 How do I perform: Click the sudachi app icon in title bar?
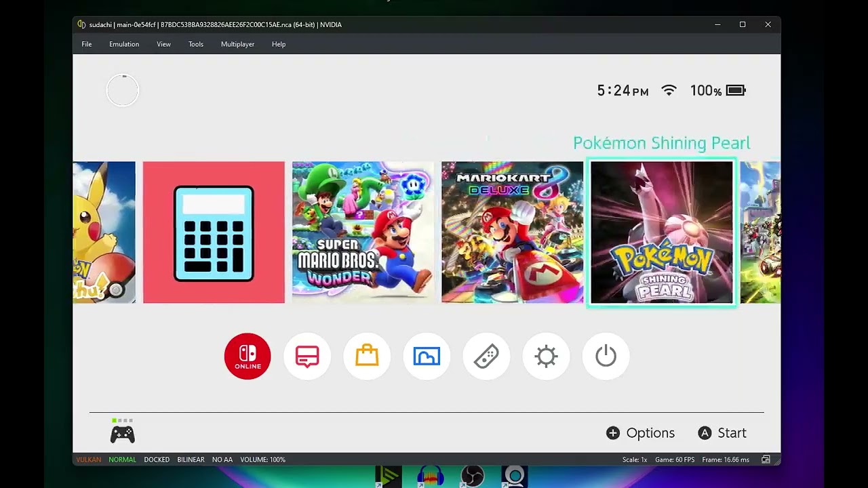[x=81, y=24]
